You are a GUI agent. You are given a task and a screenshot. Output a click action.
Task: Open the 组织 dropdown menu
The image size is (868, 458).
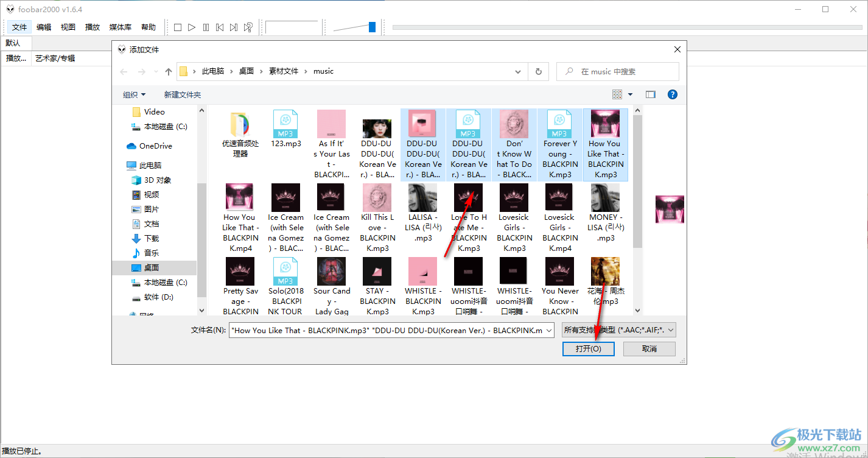click(135, 94)
